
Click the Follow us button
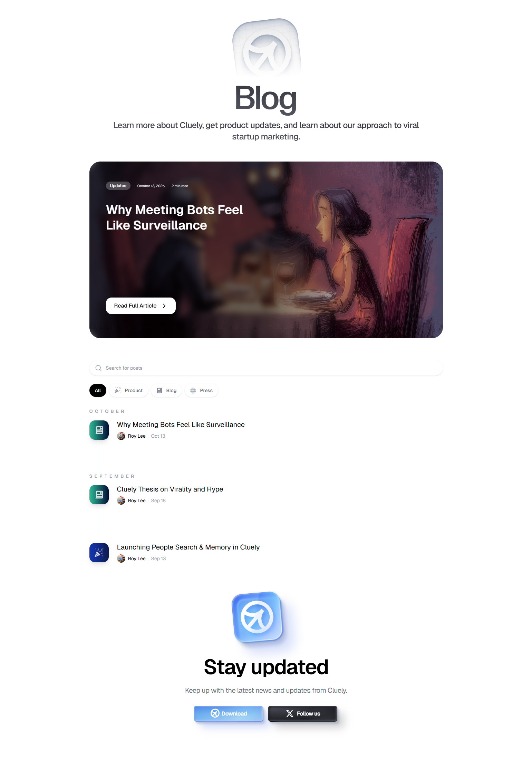303,713
